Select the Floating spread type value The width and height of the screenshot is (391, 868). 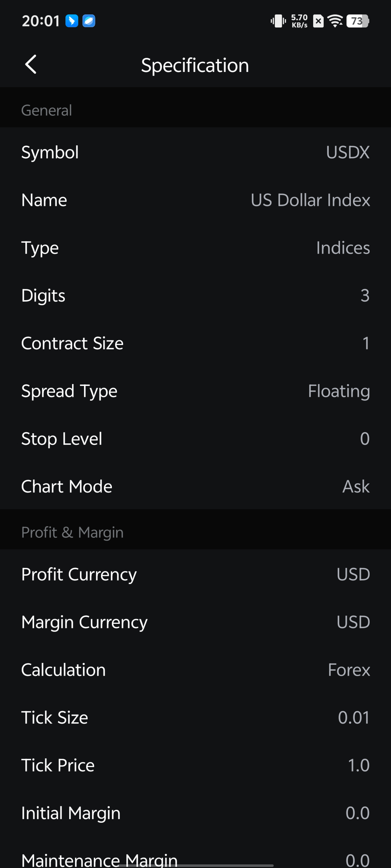click(x=339, y=391)
